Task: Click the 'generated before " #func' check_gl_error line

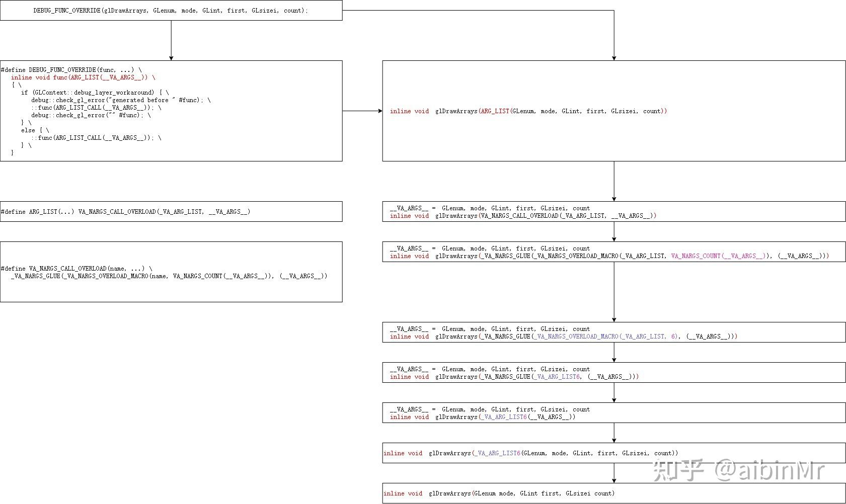Action: tap(121, 100)
